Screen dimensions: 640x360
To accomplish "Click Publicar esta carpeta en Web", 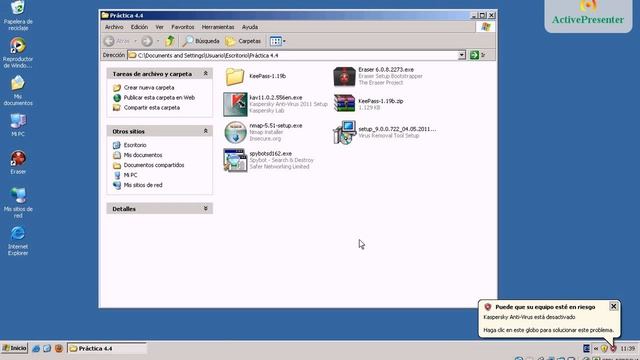I will pyautogui.click(x=159, y=98).
